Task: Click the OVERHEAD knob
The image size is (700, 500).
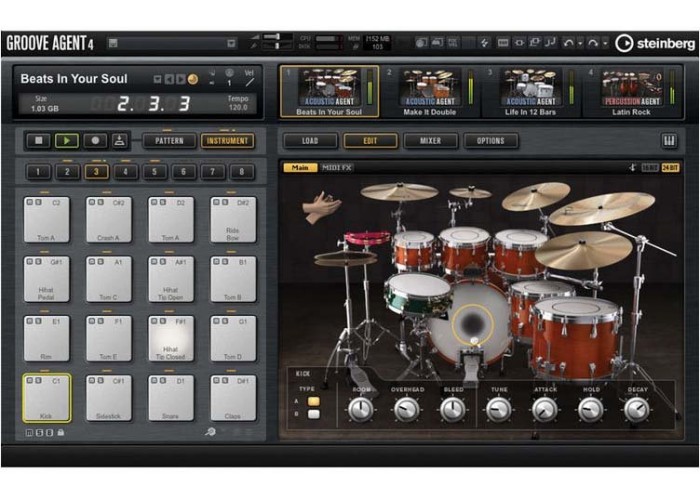Action: (x=407, y=410)
